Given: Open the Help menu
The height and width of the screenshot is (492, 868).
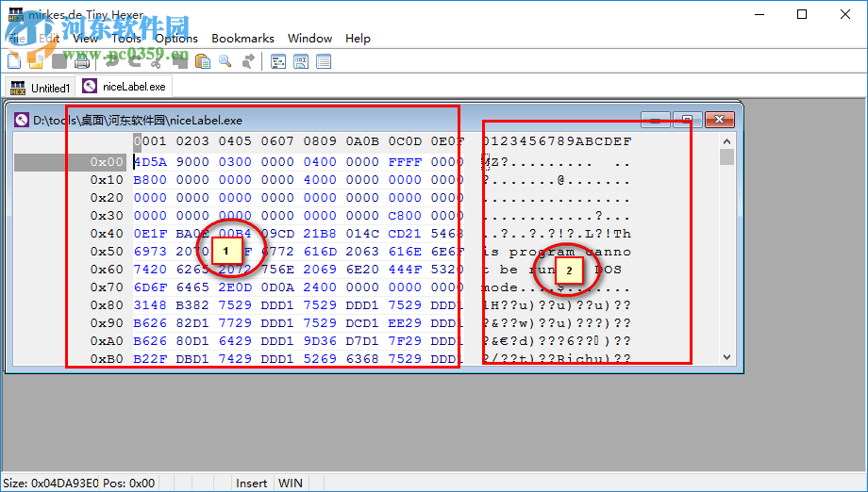Looking at the screenshot, I should [x=358, y=38].
